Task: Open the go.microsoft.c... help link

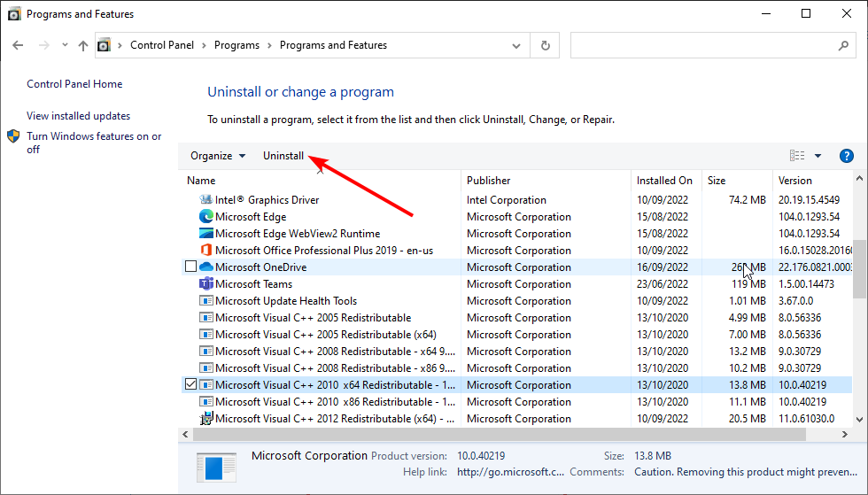Action: 510,472
